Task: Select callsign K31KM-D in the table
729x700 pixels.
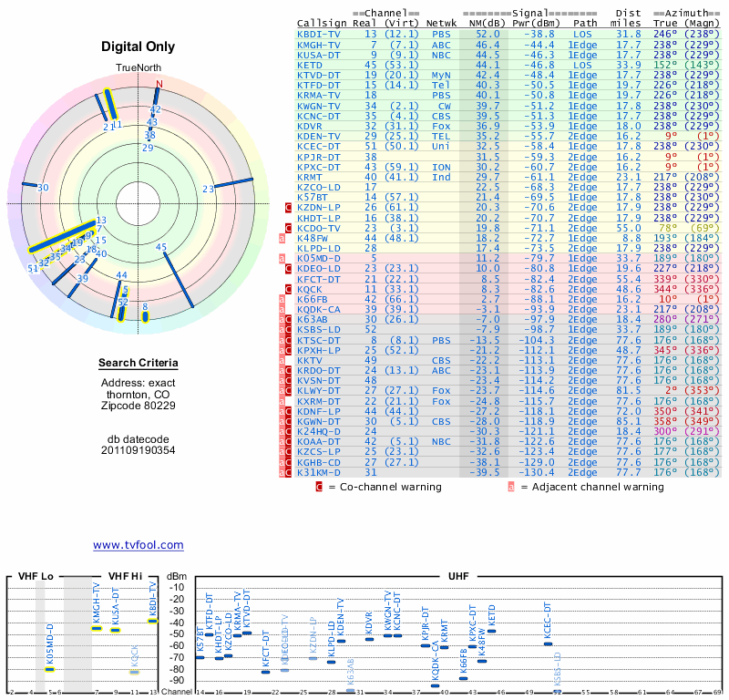Action: tap(318, 472)
